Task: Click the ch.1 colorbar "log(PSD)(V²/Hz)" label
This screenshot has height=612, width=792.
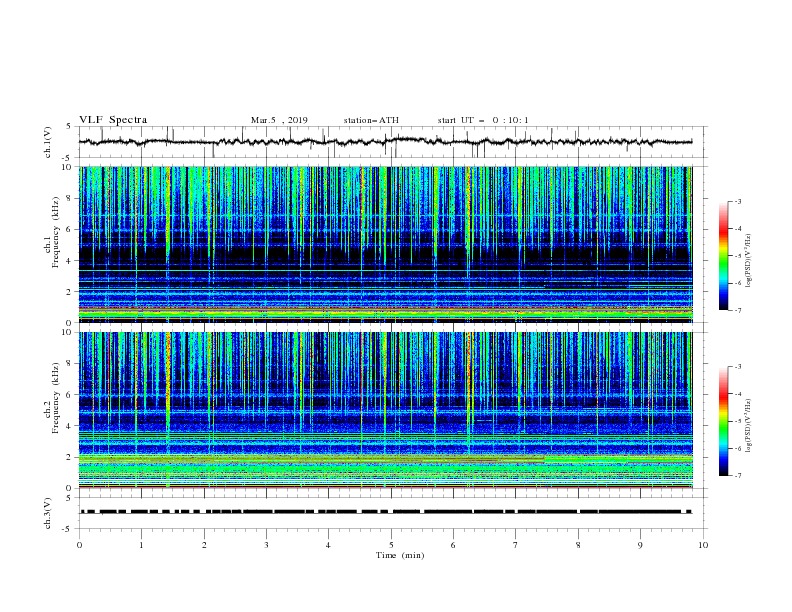Action: coord(748,261)
